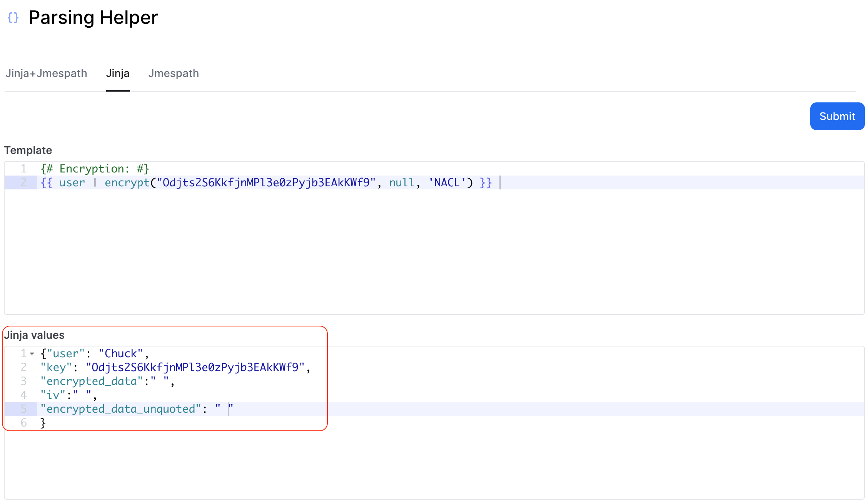Viewport: 868px width, 502px height.
Task: Click the "key" value string in line 2
Action: (x=195, y=367)
